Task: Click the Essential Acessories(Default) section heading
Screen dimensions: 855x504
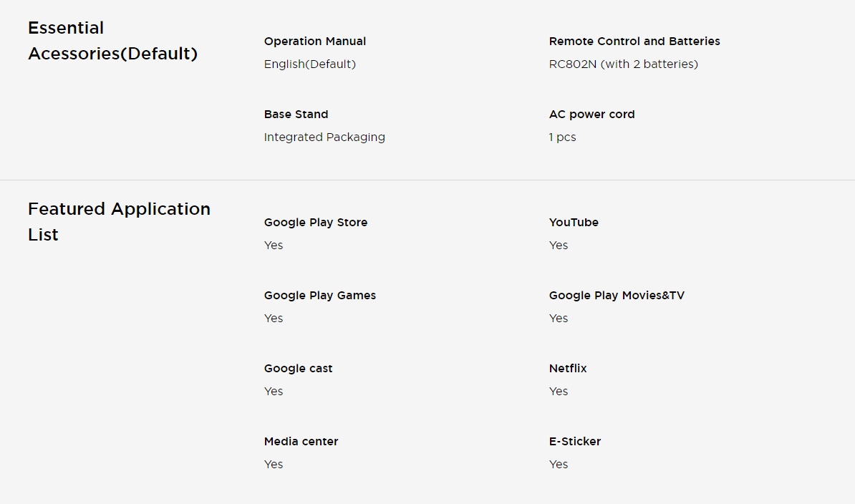Action: coord(112,41)
